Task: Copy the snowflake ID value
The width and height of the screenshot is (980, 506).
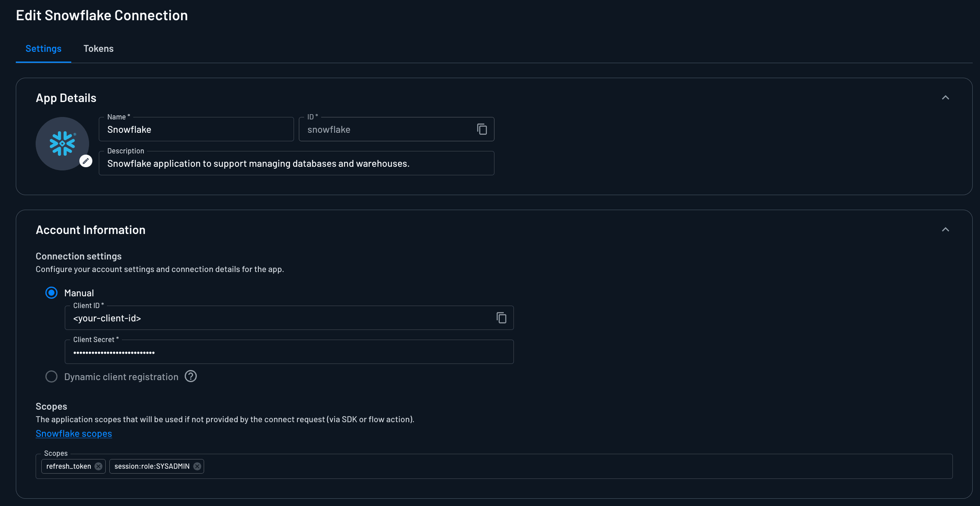Action: coord(482,129)
